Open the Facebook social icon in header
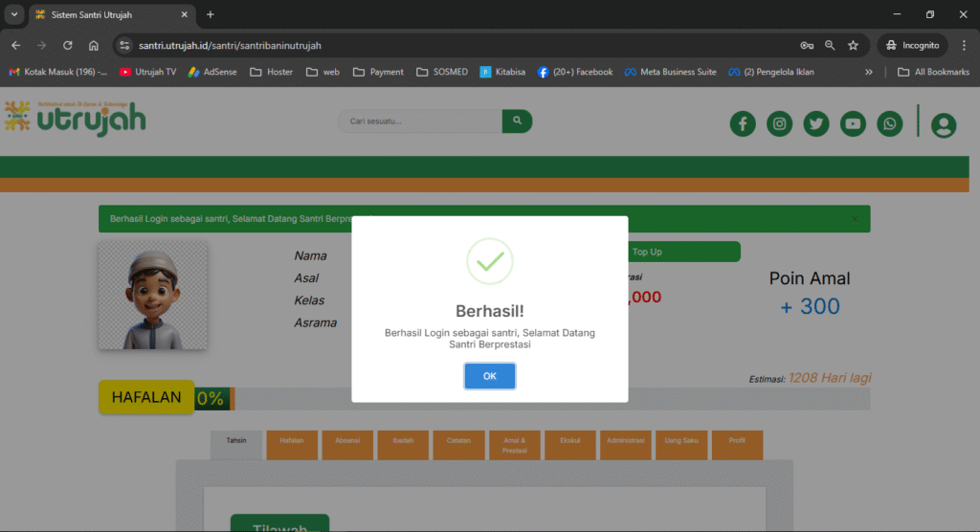980x532 pixels. (x=743, y=123)
